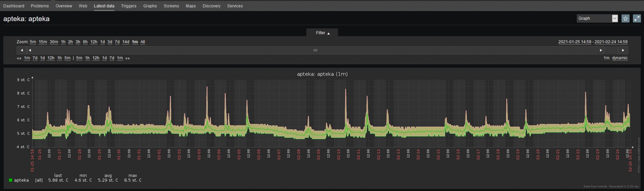Jump back fully using the «« control
This screenshot has height=191, width=644.
19,58
